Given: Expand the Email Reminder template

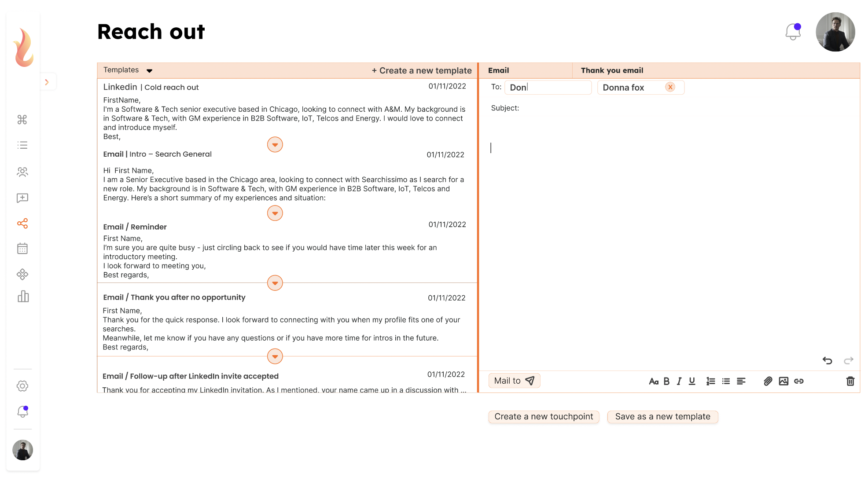Looking at the screenshot, I should [x=275, y=283].
